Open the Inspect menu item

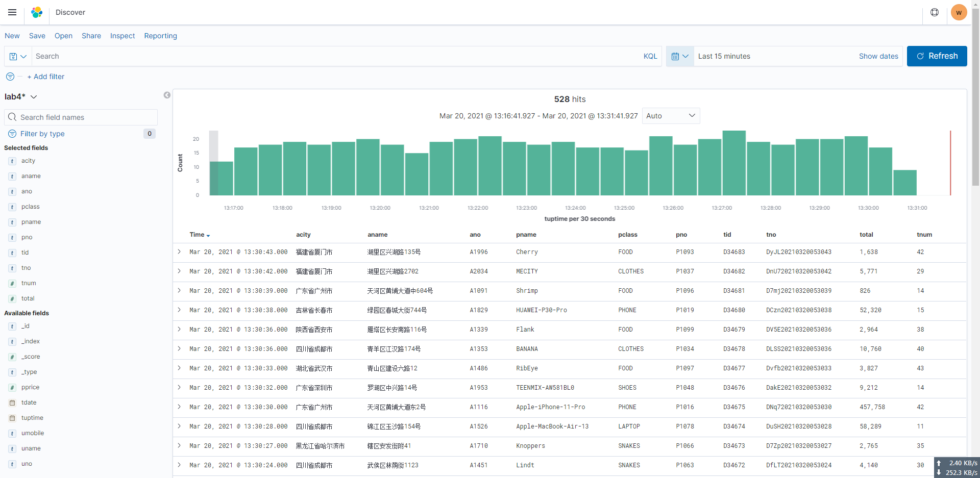point(122,36)
